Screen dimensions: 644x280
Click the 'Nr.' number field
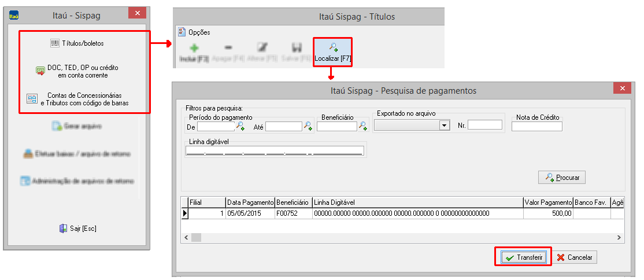point(485,125)
